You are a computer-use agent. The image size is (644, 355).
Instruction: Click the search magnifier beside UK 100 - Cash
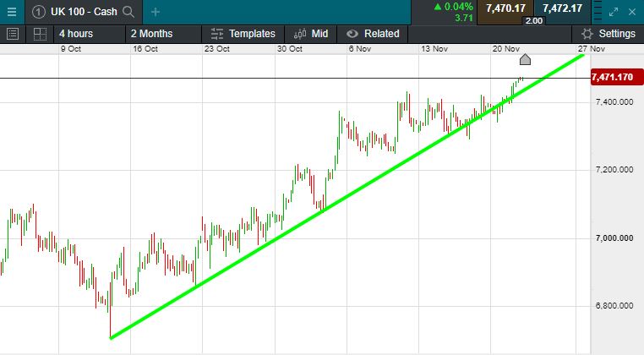[x=128, y=12]
